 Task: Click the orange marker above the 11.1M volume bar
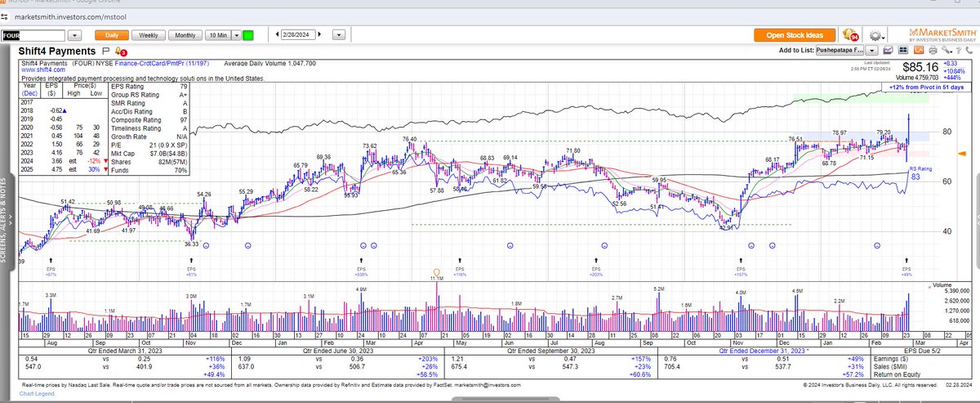tap(436, 271)
